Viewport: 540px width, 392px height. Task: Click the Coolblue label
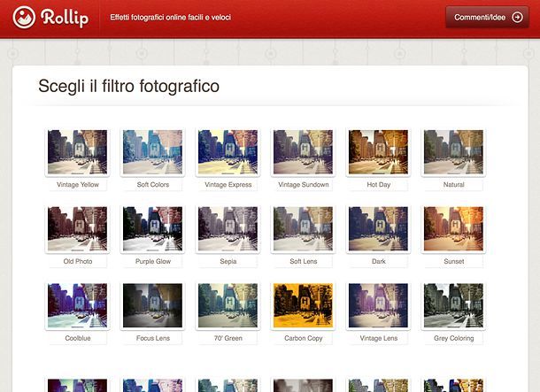click(x=78, y=338)
